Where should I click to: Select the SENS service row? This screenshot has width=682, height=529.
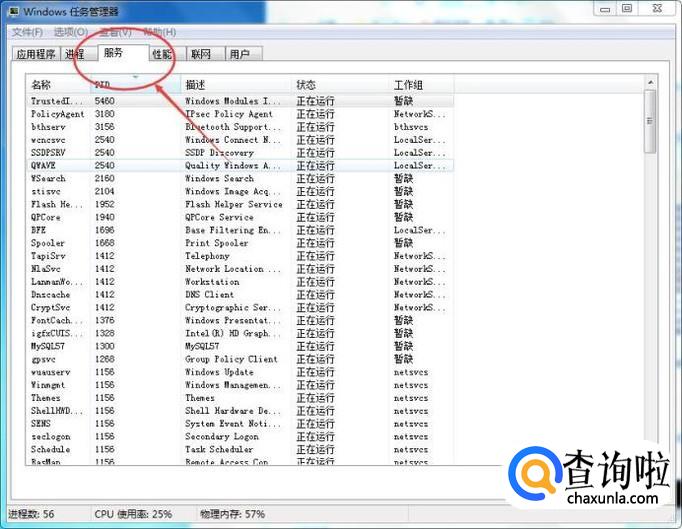click(x=240, y=424)
